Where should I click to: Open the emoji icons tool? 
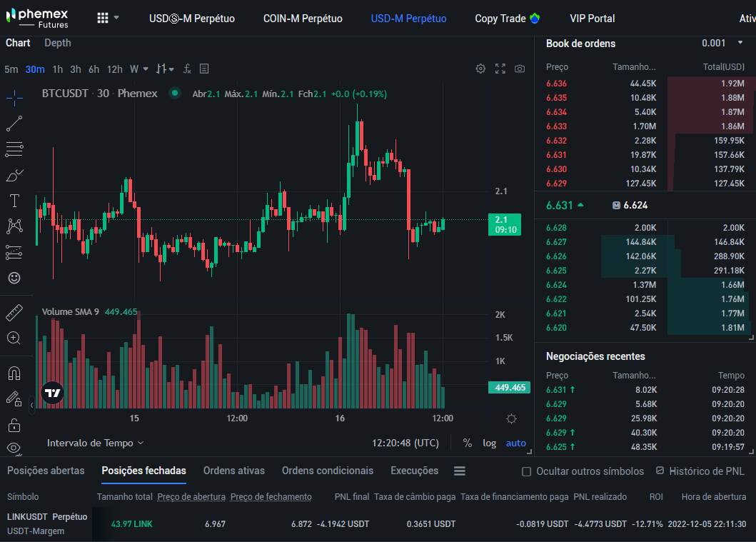tap(14, 278)
